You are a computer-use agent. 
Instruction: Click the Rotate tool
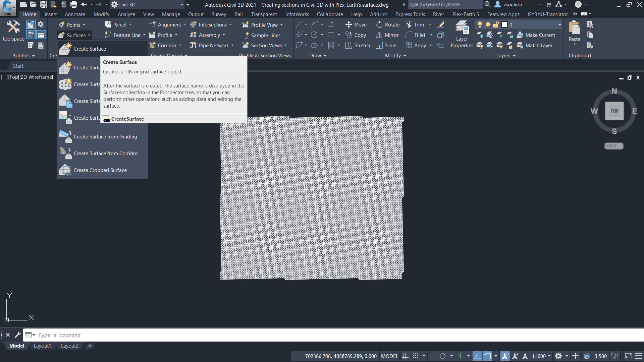coord(388,25)
